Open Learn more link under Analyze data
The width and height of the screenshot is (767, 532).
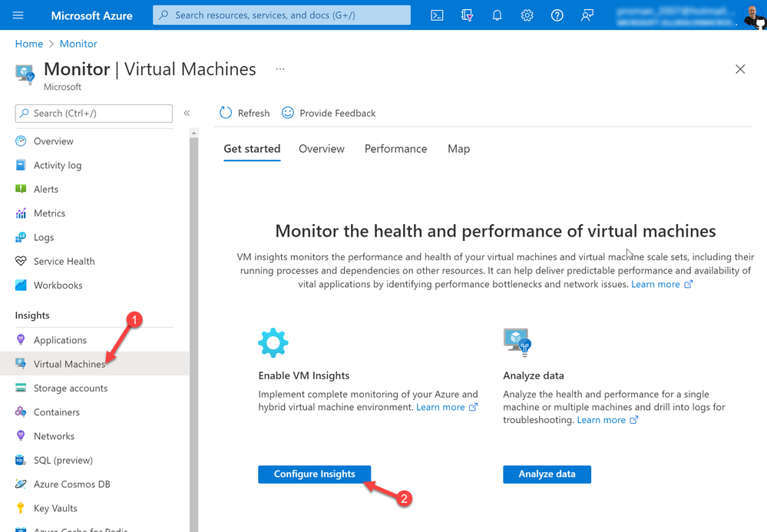point(607,420)
